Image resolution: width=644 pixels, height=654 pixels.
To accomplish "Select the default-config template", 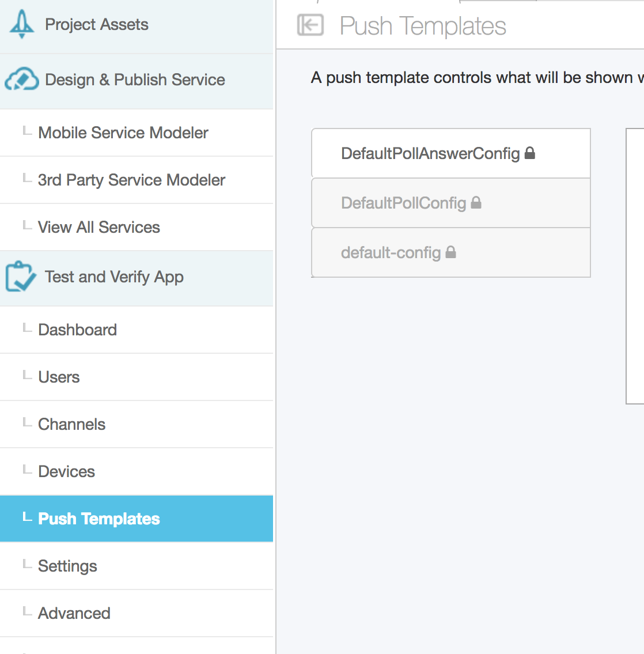I will [451, 252].
